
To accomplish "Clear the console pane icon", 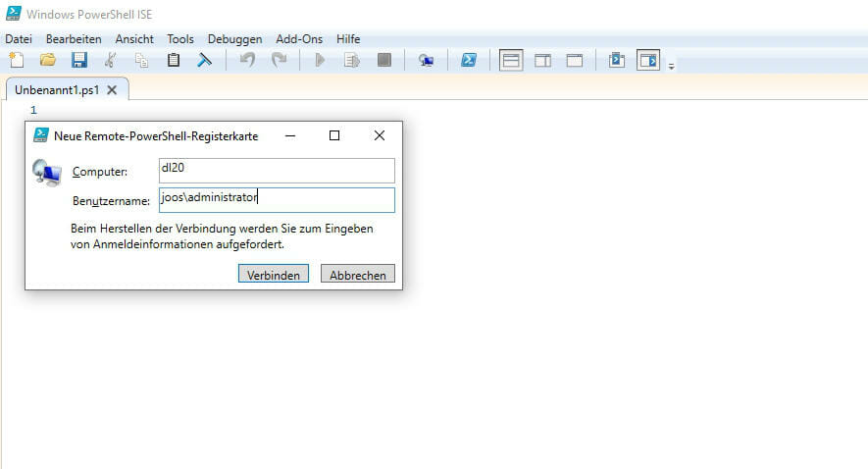I will [205, 60].
